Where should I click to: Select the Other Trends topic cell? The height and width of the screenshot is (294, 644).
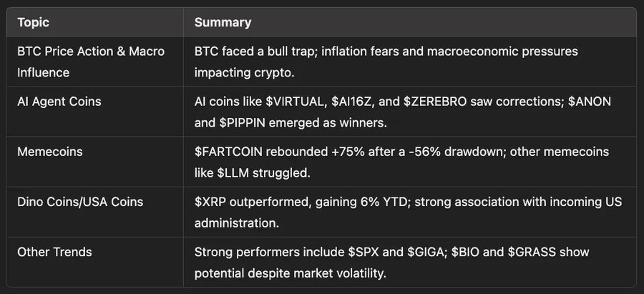coord(54,252)
